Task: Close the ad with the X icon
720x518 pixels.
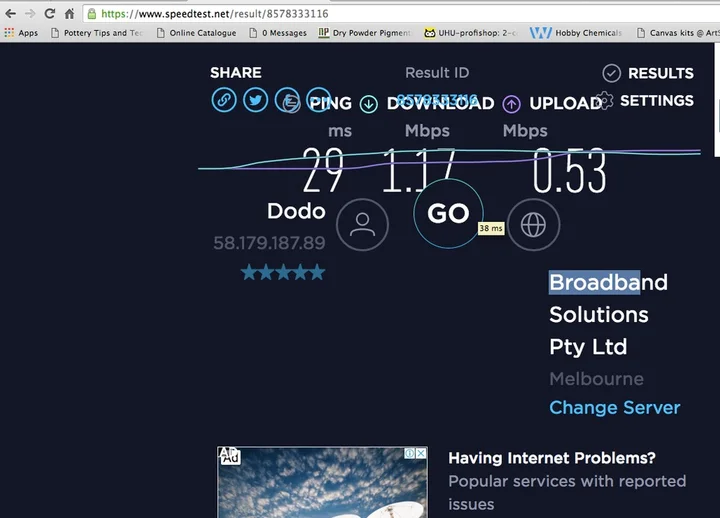Action: 421,453
